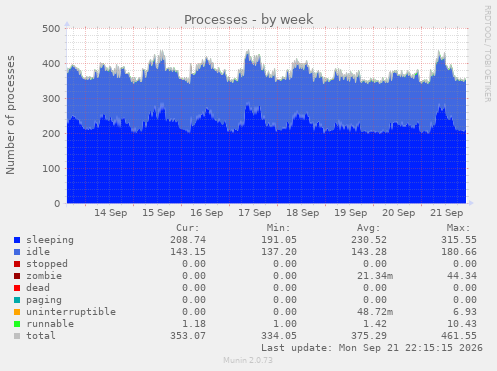
Task: Click idle average value 143.28
Action: pos(369,252)
